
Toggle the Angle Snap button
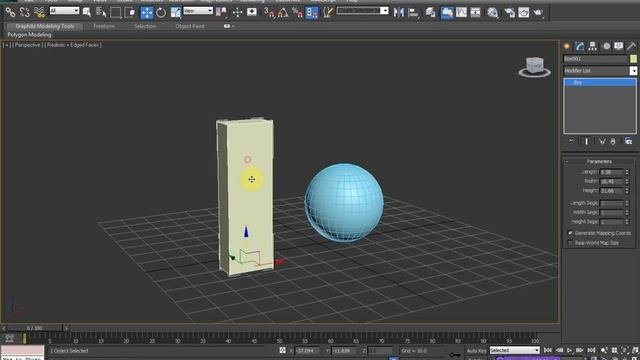coord(283,13)
